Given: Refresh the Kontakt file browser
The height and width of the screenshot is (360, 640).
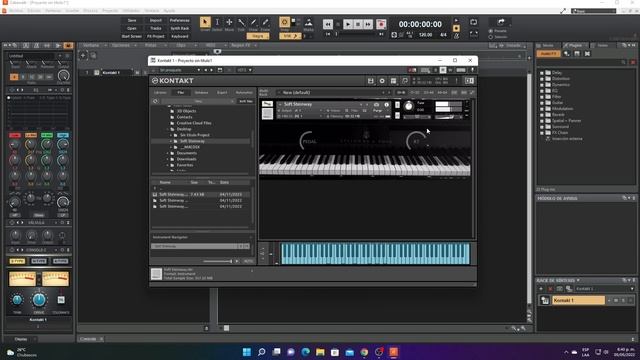Looking at the screenshot, I should click(x=155, y=101).
